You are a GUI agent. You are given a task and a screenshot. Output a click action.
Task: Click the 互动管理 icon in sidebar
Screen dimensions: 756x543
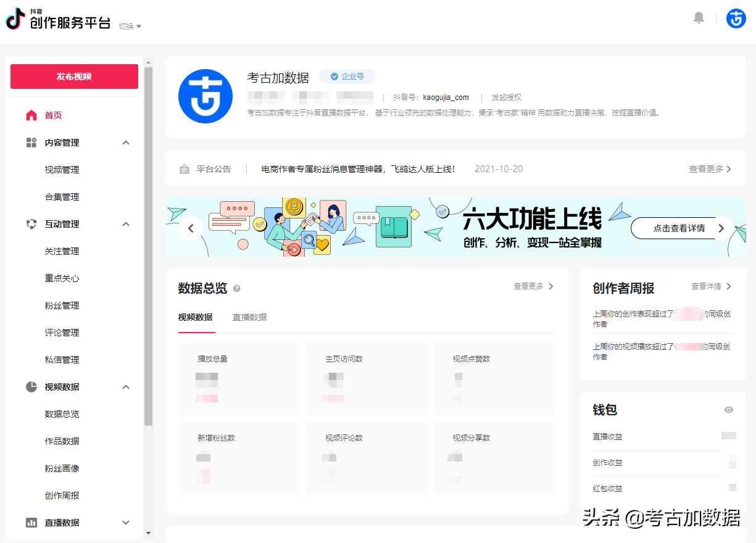[x=31, y=224]
